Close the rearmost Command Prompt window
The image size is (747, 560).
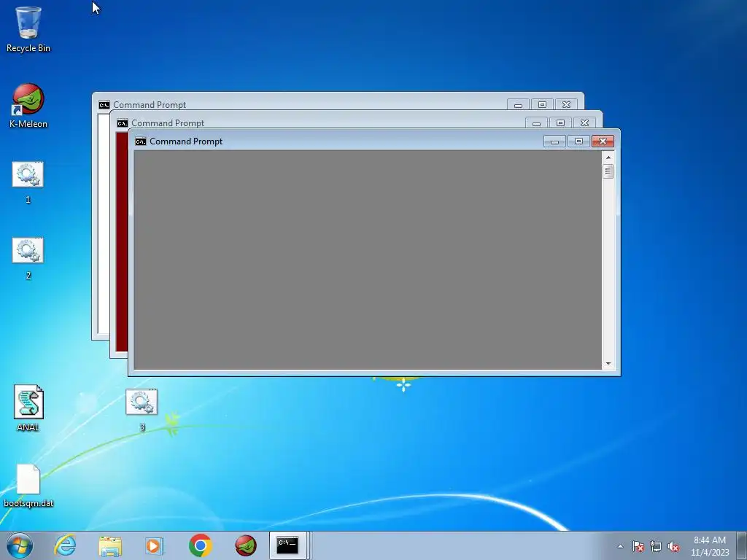pos(566,105)
